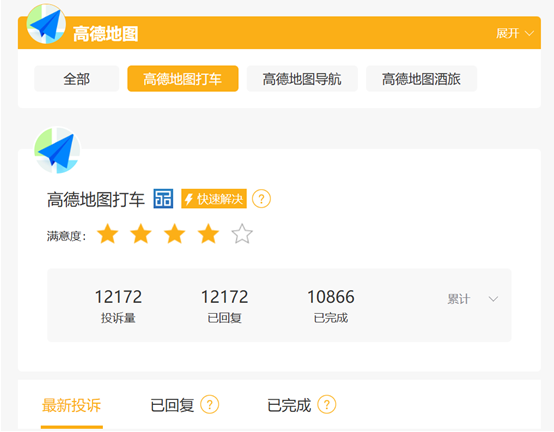Open help icon next to 已回复 tab
The height and width of the screenshot is (432, 554).
[210, 404]
